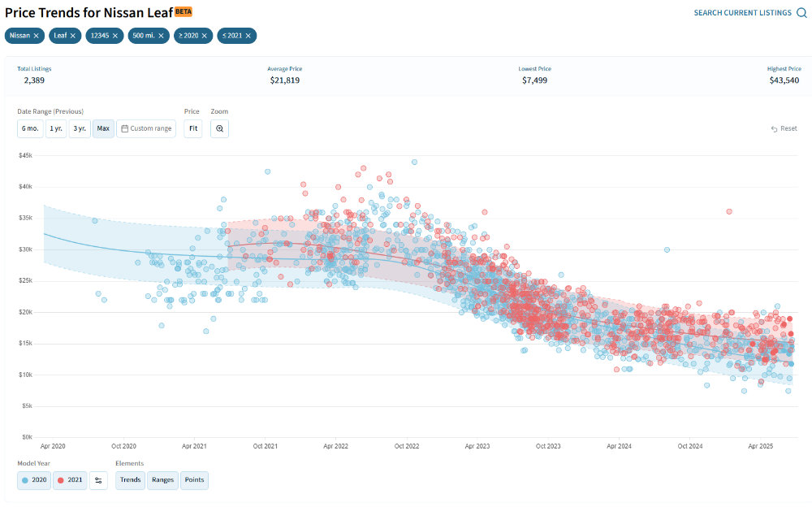Select the 1 yr. date range
Viewport: 812px width, 507px height.
56,128
